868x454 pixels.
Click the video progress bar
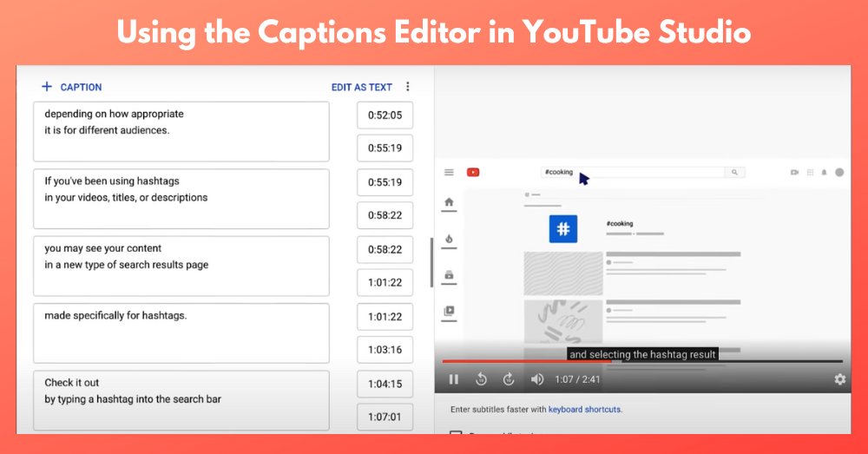coord(642,361)
